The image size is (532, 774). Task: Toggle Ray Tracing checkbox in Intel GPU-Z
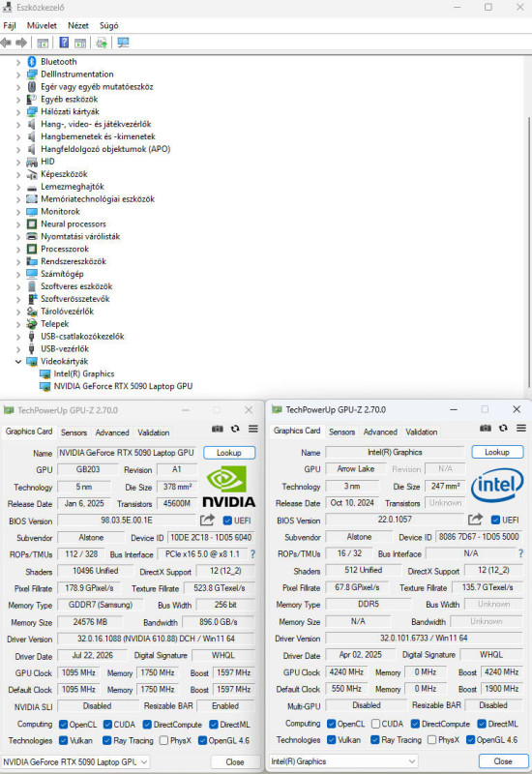pos(375,740)
